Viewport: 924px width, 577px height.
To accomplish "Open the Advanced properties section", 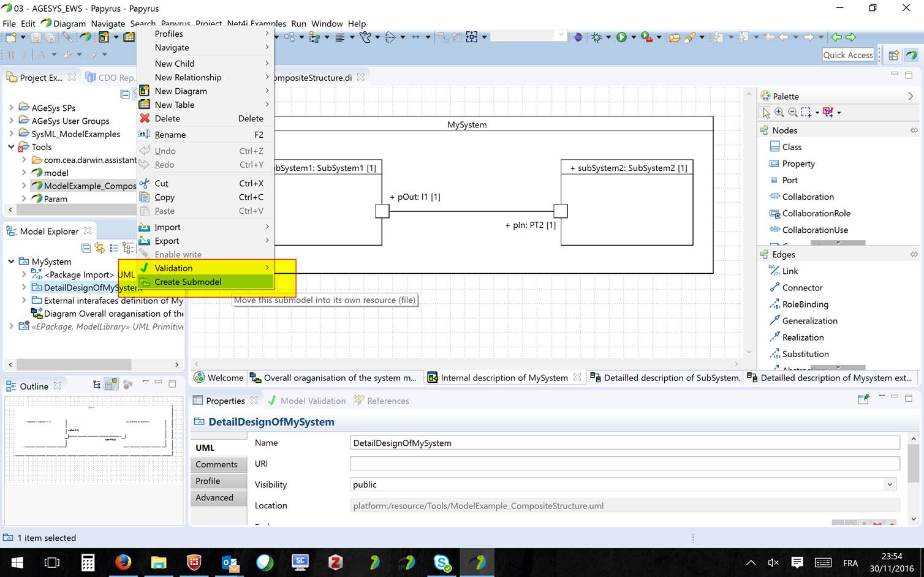I will click(214, 498).
